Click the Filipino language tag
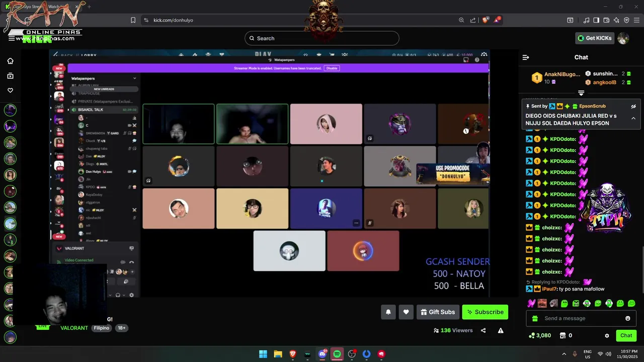This screenshot has height=362, width=644. click(101, 328)
